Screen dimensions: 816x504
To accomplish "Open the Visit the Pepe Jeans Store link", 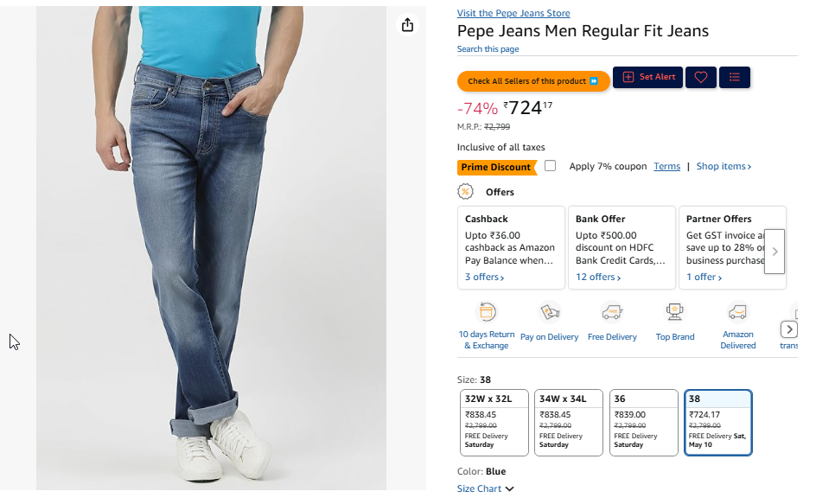I will 513,14.
